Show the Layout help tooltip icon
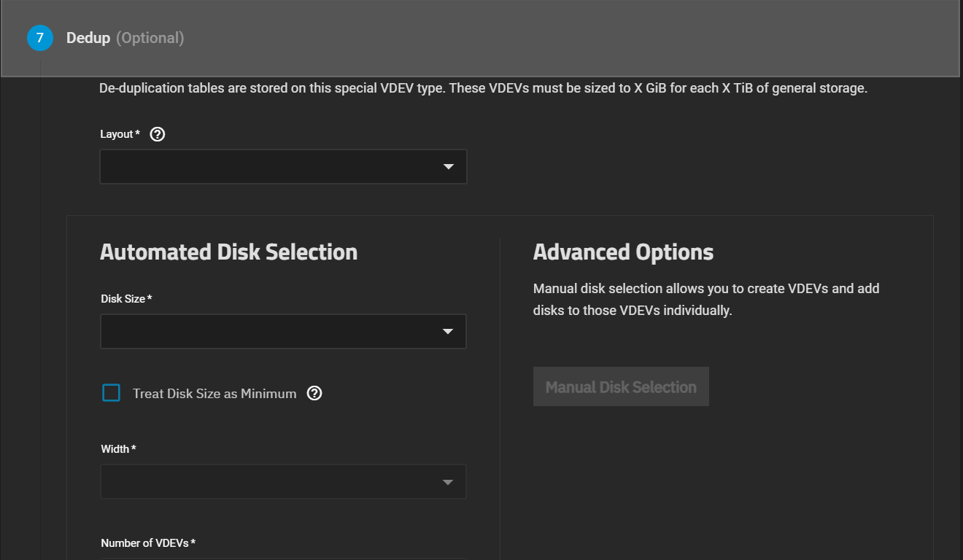The image size is (963, 560). click(157, 134)
